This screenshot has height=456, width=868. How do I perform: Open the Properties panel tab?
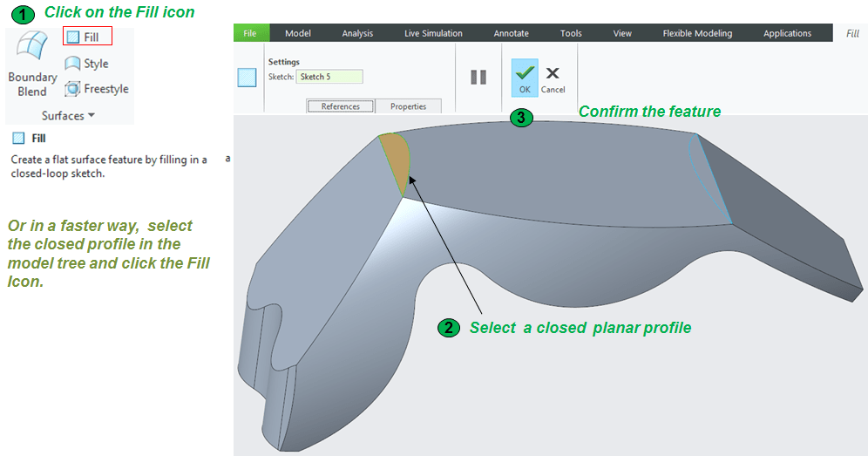(x=408, y=106)
